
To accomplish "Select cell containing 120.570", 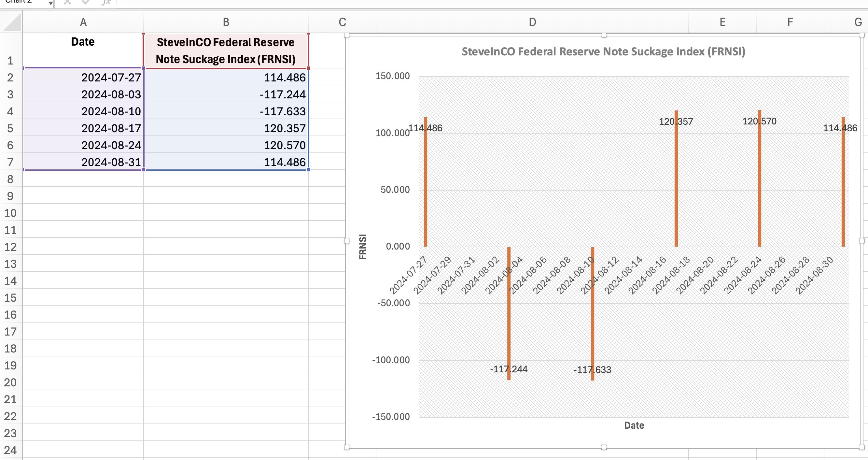I will click(x=226, y=145).
